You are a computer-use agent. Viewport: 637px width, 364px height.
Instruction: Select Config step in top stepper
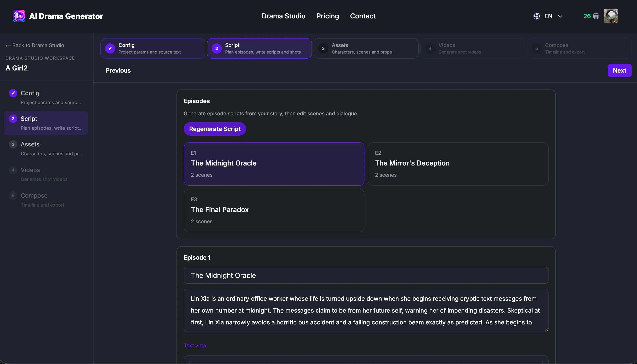[x=153, y=48]
